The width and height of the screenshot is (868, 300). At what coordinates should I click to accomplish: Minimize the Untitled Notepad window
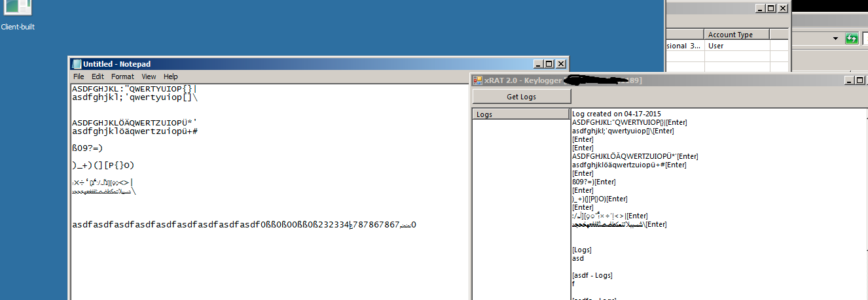539,64
